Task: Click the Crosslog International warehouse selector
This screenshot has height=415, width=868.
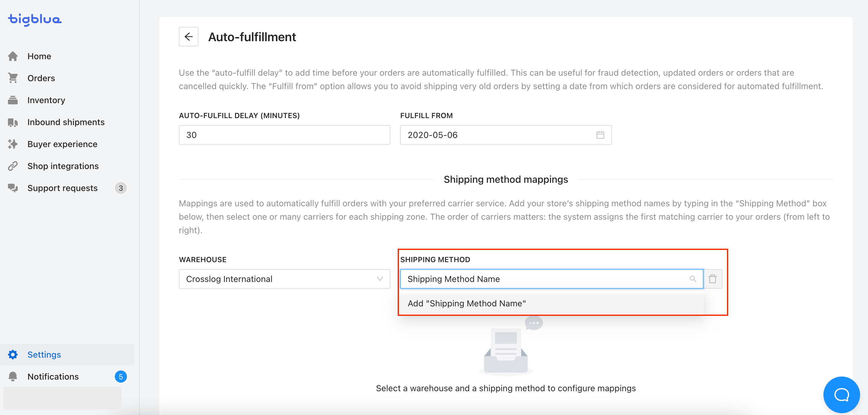Action: click(284, 279)
